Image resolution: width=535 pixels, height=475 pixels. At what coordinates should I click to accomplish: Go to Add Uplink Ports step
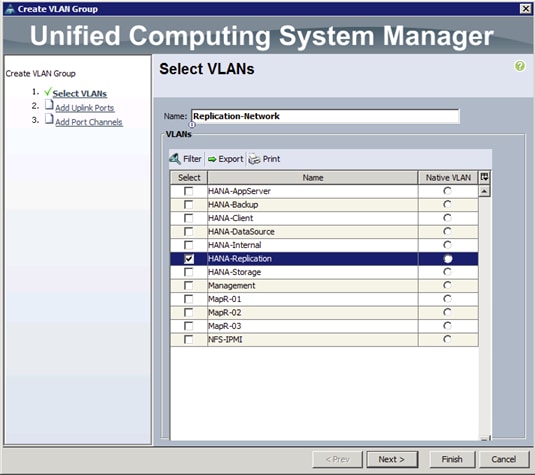[x=85, y=108]
